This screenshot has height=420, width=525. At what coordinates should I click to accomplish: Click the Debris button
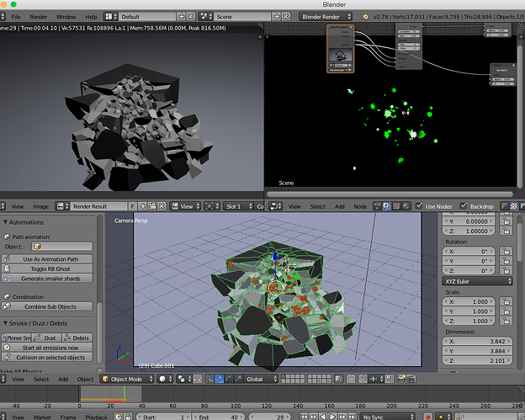(77, 338)
